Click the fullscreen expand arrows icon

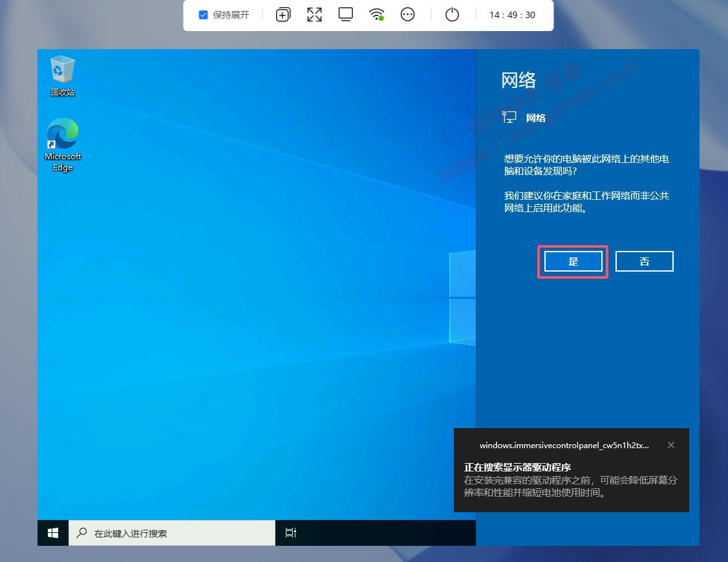314,15
